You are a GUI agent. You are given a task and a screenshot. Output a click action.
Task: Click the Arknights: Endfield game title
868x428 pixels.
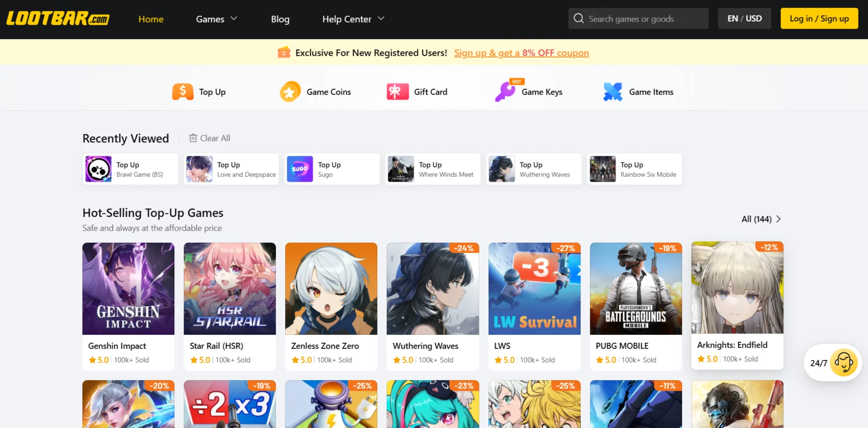coord(732,345)
